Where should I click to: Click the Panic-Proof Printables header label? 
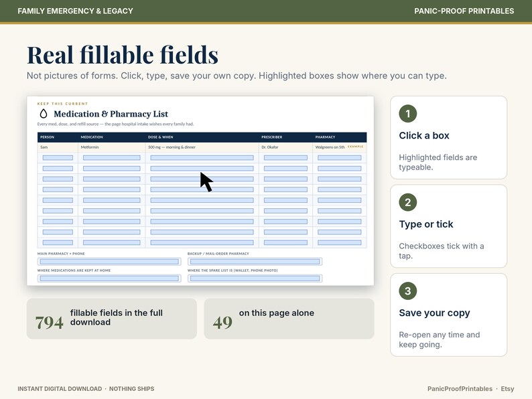pyautogui.click(x=464, y=11)
